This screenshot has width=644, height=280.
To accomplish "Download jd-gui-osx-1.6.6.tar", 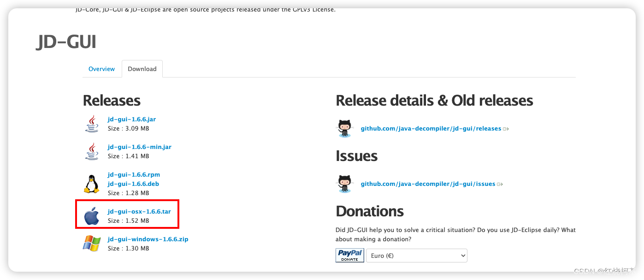I will pyautogui.click(x=139, y=211).
